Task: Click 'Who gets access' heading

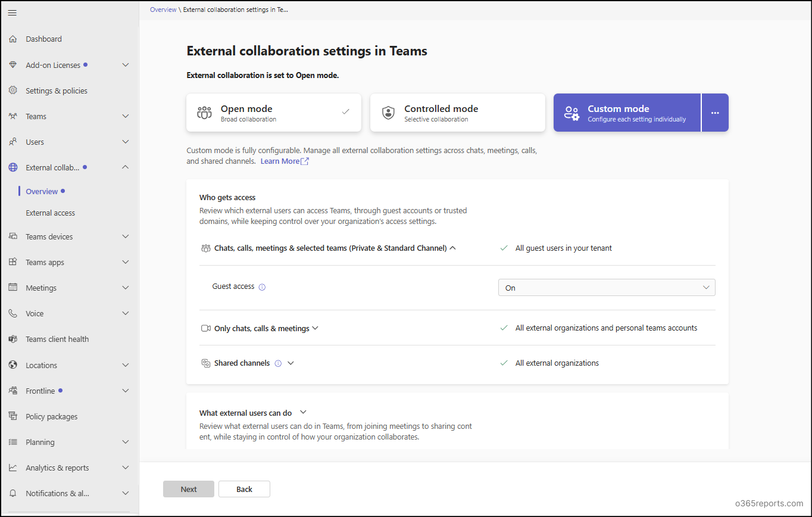Action: point(227,197)
